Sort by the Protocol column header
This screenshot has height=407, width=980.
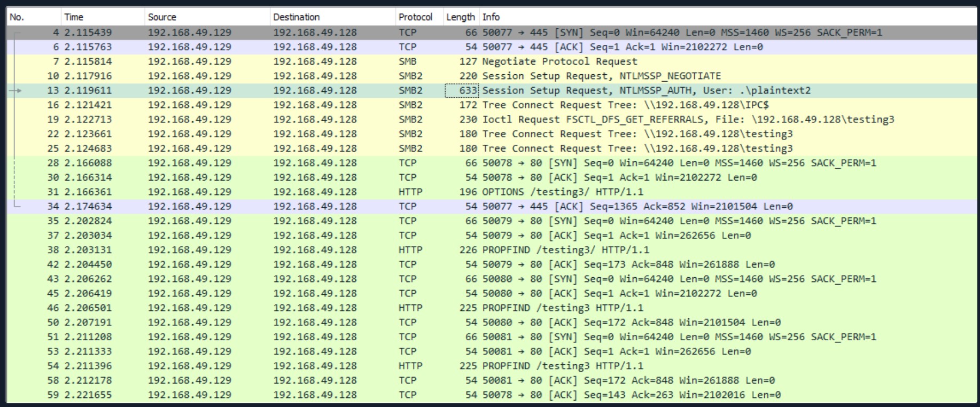click(419, 17)
